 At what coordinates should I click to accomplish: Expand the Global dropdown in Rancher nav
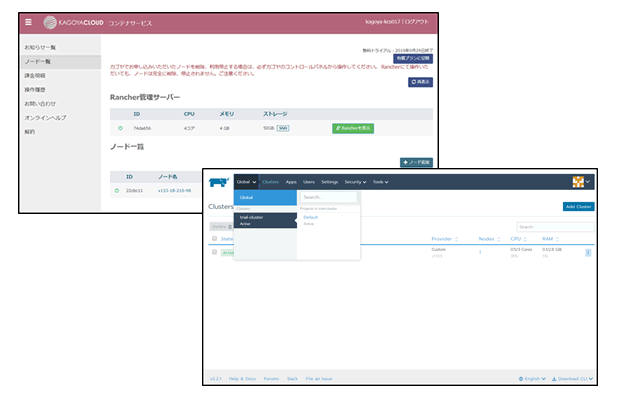pyautogui.click(x=246, y=182)
